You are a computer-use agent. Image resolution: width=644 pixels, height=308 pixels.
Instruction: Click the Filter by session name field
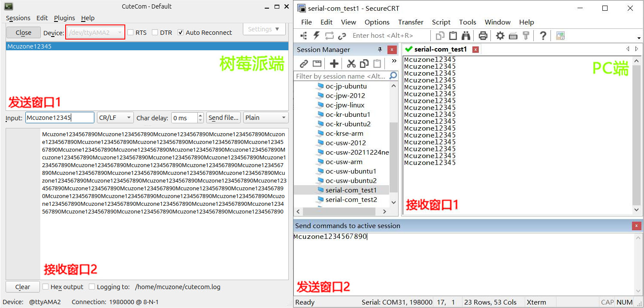coord(342,76)
